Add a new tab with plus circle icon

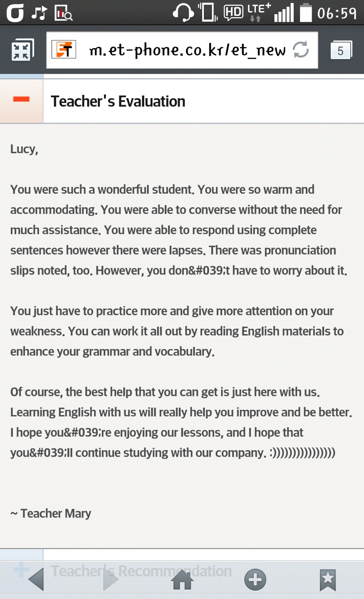point(255,579)
